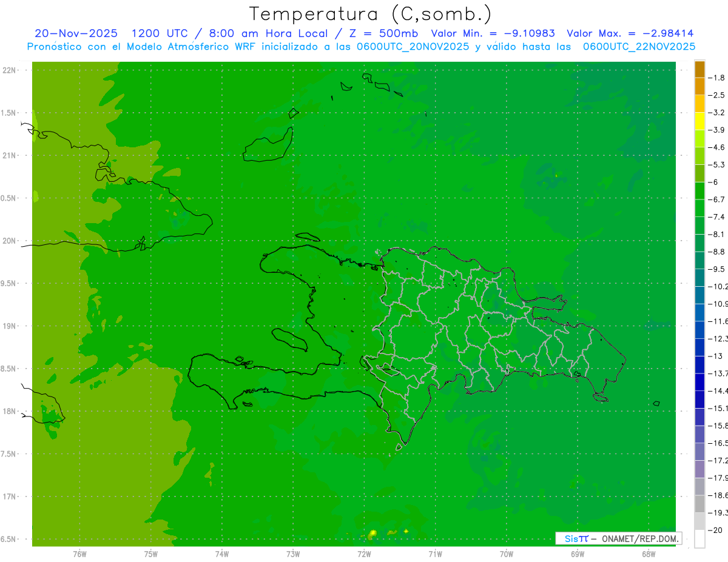The width and height of the screenshot is (728, 562).
Task: Click the SisTT – ONAMET/REP.DOM. credit box
Action: [618, 538]
